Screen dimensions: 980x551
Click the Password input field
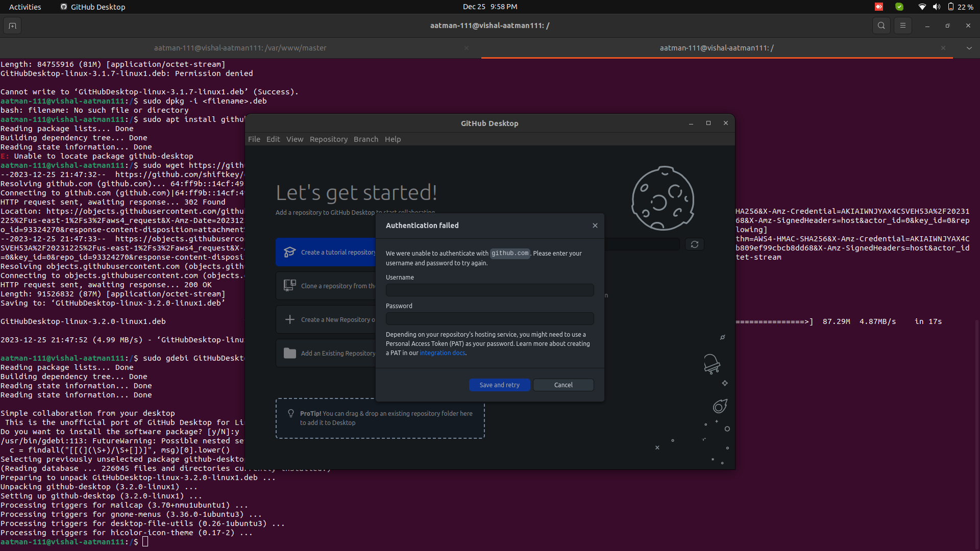(489, 319)
